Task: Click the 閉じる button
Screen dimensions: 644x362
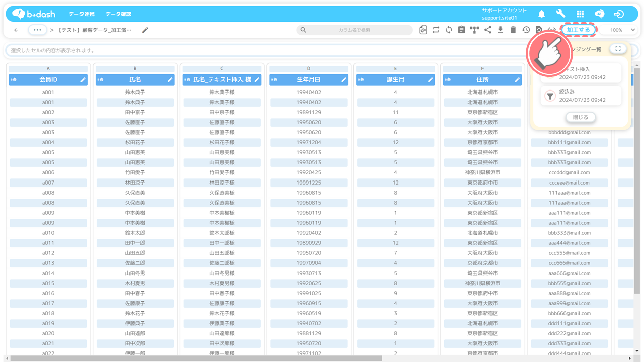Action: coord(581,117)
